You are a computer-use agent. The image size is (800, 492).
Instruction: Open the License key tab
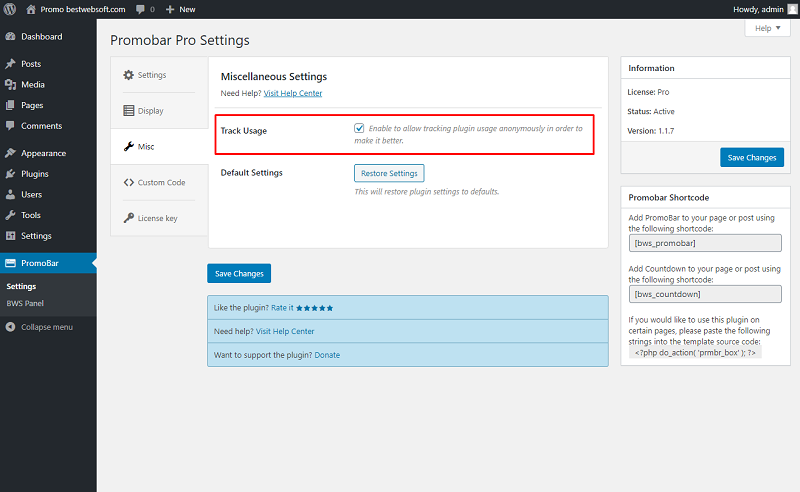tap(159, 218)
